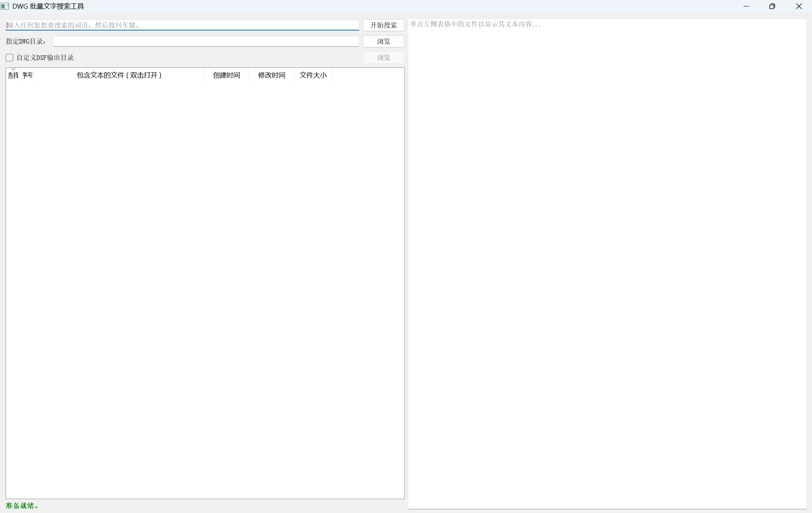This screenshot has width=812, height=513.
Task: Sort files by 修改时间 header
Action: click(271, 75)
